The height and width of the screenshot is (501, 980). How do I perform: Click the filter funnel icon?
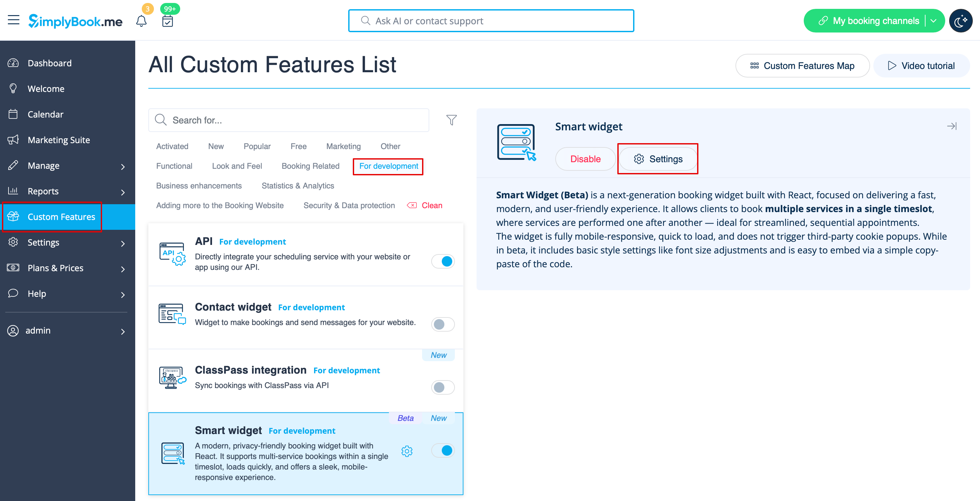(x=451, y=120)
